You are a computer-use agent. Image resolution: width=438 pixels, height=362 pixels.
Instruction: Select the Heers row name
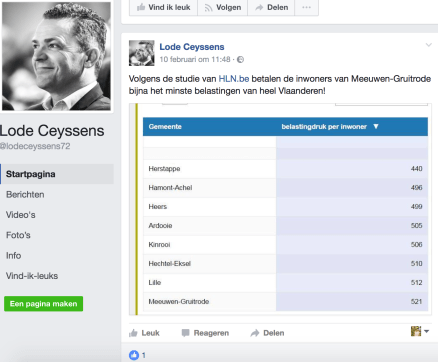coord(158,207)
